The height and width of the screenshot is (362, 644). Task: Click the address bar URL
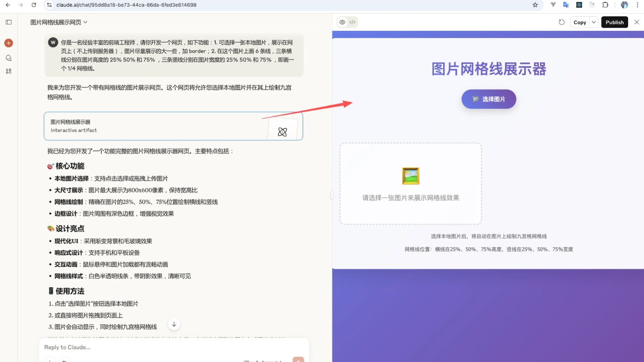[x=127, y=5]
